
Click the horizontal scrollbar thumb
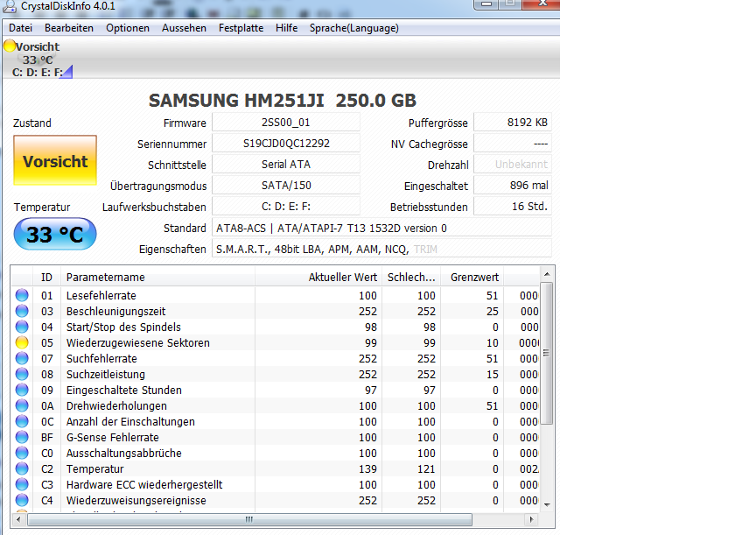tap(249, 519)
